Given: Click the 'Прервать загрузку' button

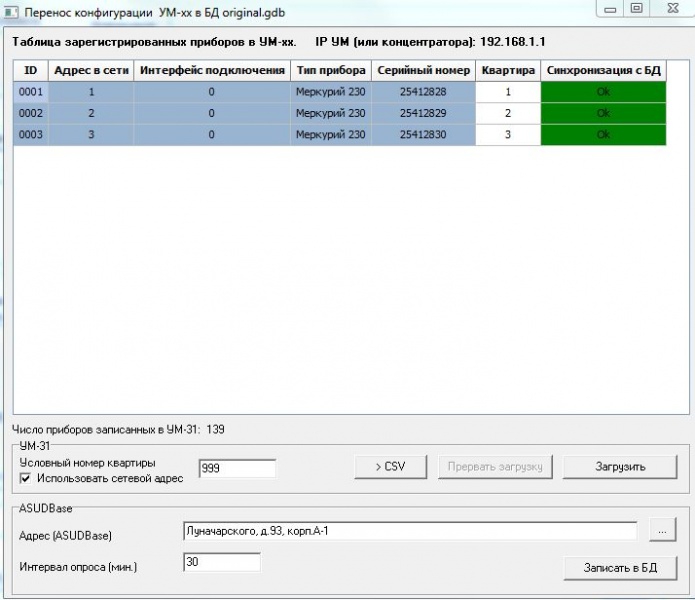Looking at the screenshot, I should click(495, 467).
